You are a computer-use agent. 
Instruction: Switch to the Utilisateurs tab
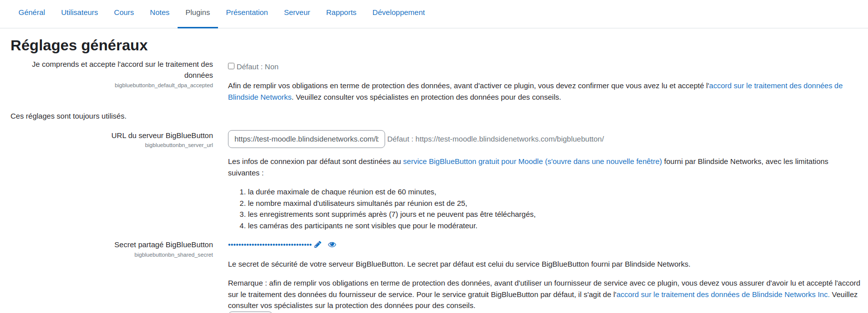tap(80, 12)
